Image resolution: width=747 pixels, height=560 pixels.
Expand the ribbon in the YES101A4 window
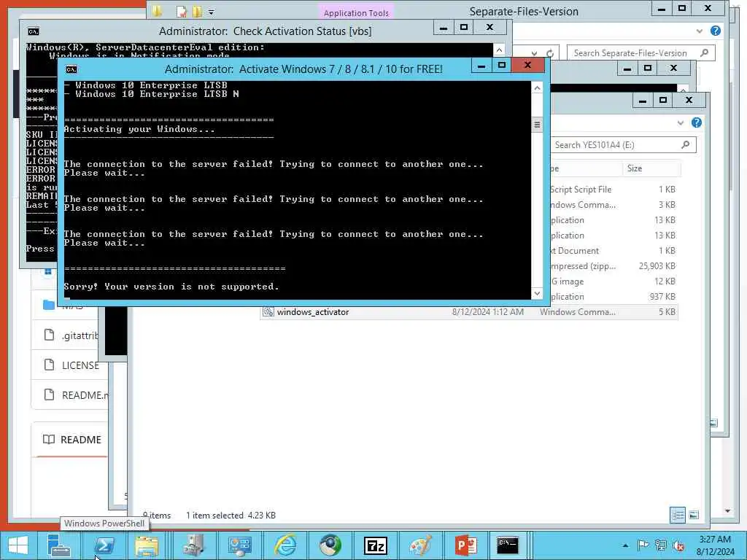(x=681, y=122)
